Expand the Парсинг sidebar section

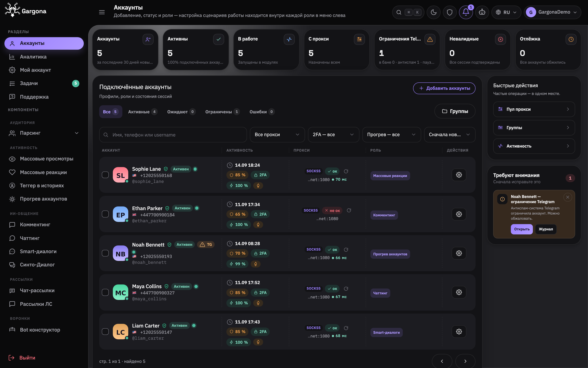pyautogui.click(x=44, y=133)
